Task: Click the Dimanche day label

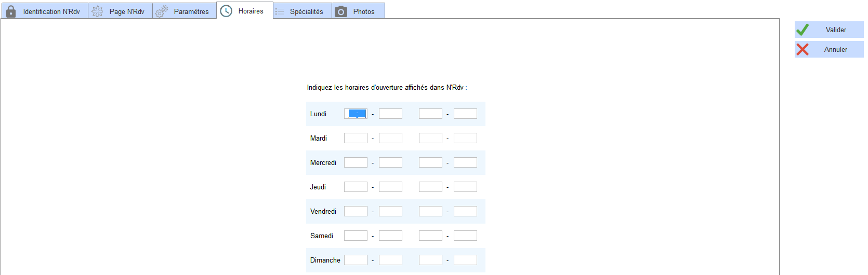Action: pyautogui.click(x=325, y=260)
